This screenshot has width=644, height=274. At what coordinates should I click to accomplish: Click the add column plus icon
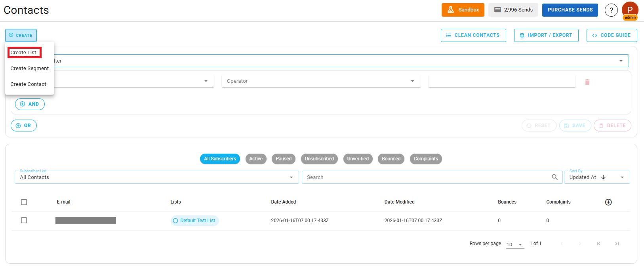click(x=608, y=202)
